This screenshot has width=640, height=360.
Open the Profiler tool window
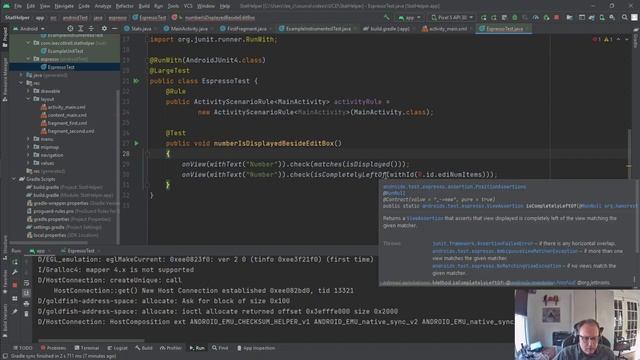[171, 348]
